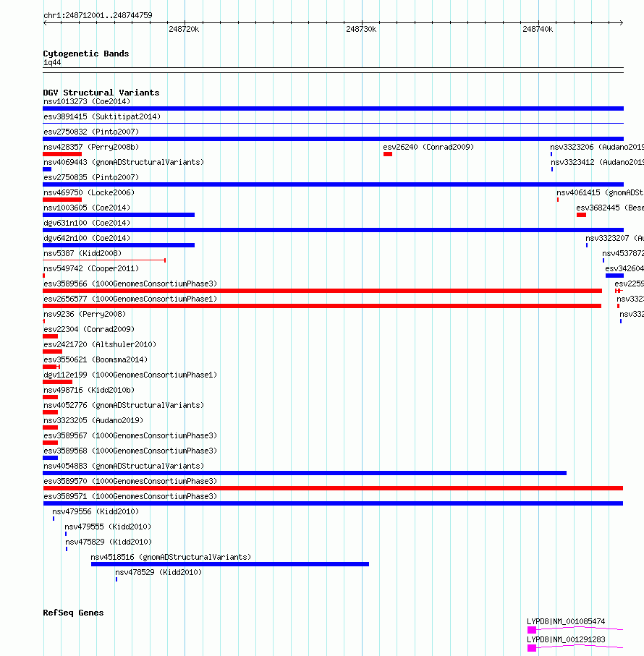This screenshot has height=656, width=644.
Task: Open nsv475829 (Kidd2010) variant
Action: point(109,542)
